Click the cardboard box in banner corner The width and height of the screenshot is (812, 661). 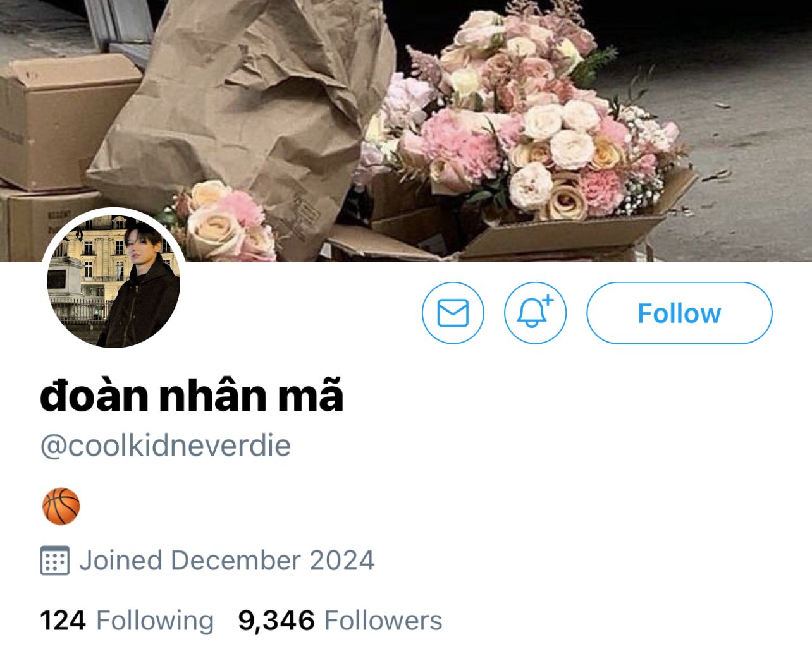(63, 120)
